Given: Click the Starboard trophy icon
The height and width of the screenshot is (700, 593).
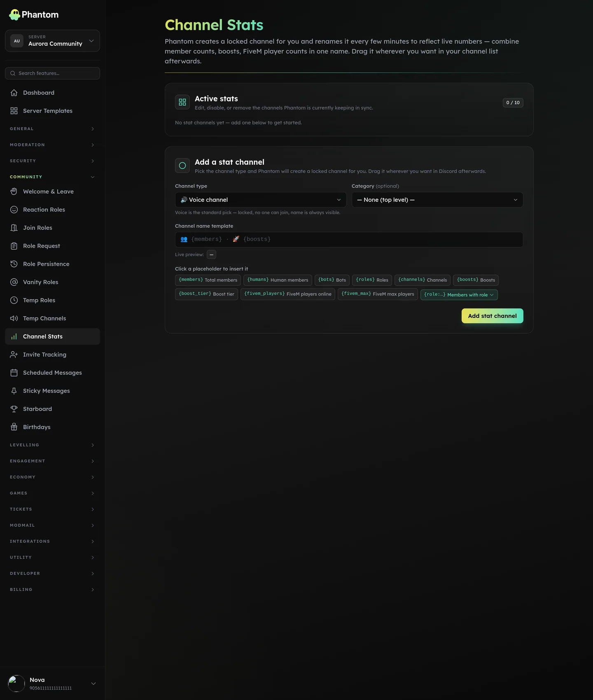Looking at the screenshot, I should tap(14, 409).
